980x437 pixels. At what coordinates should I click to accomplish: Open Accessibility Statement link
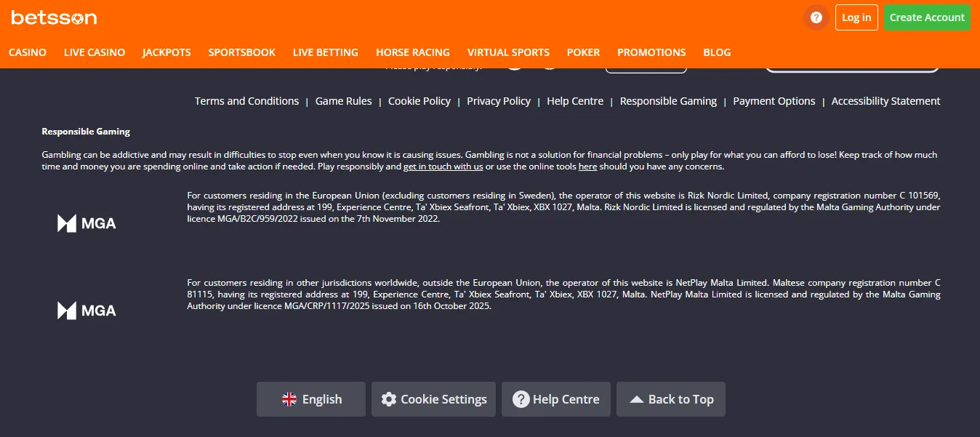coord(886,101)
